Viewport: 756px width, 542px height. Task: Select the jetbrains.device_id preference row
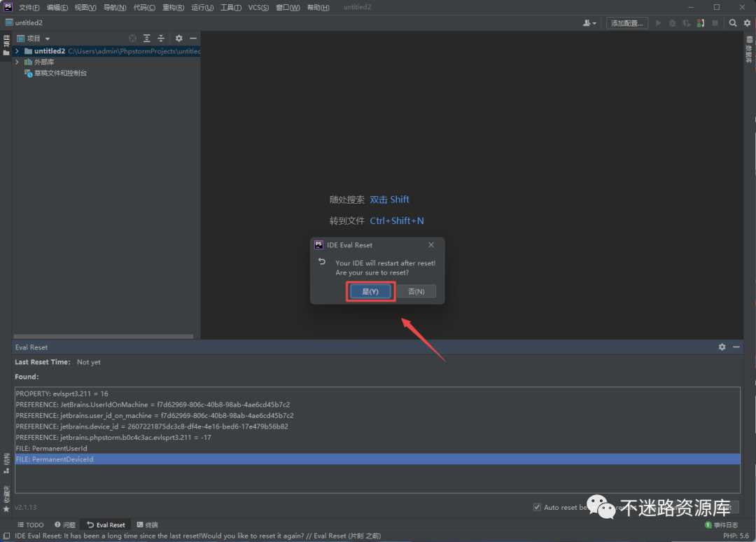pos(377,426)
